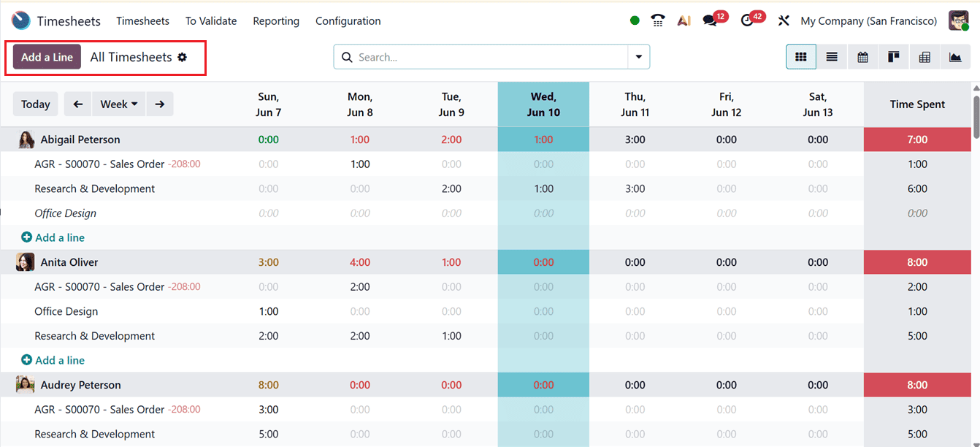This screenshot has height=447, width=980.
Task: Add a line under Anita Oliver
Action: [x=53, y=360]
